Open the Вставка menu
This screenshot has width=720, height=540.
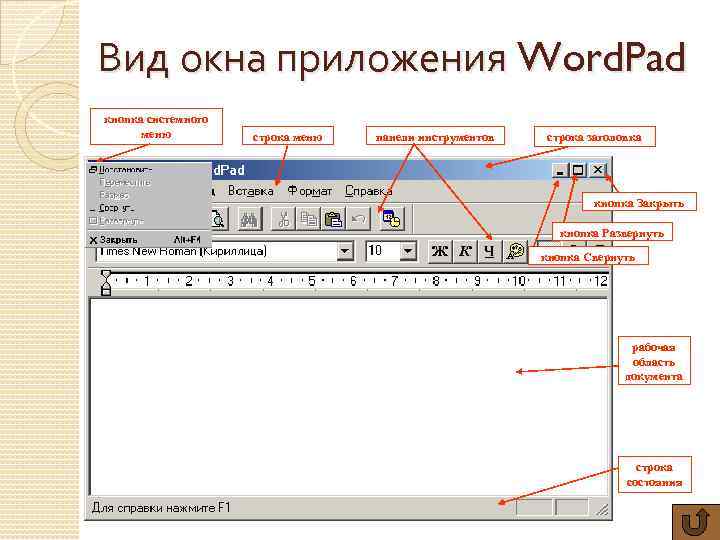click(x=251, y=191)
